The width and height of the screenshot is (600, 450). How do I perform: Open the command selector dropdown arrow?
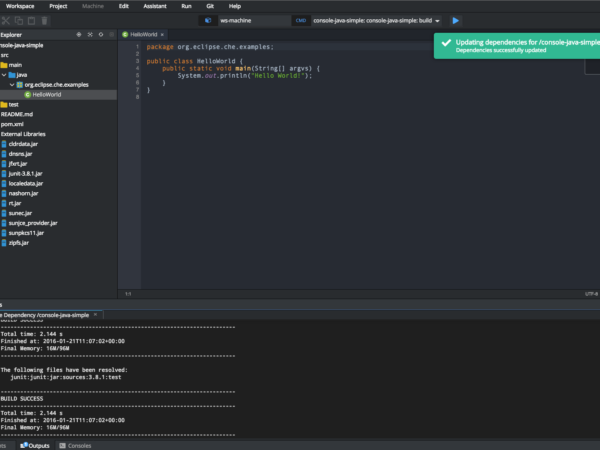click(437, 21)
